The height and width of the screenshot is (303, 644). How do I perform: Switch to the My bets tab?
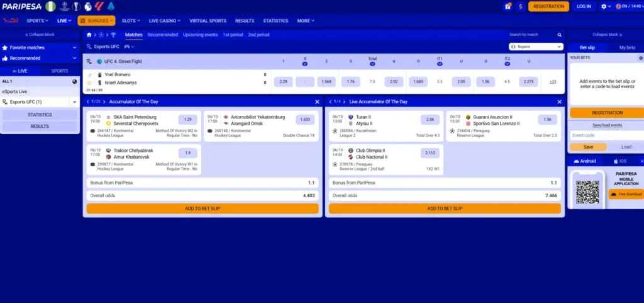tap(627, 48)
